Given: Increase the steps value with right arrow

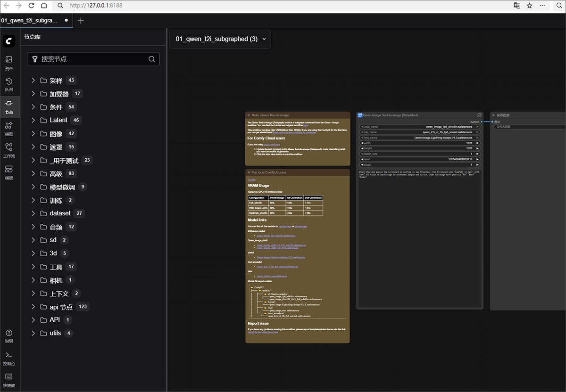Looking at the screenshot, I should click(x=477, y=165).
